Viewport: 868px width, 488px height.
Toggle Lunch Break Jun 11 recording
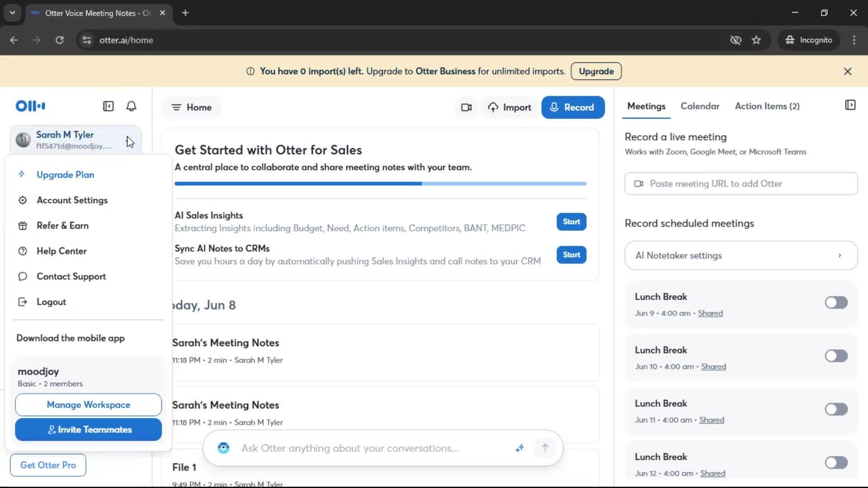836,409
